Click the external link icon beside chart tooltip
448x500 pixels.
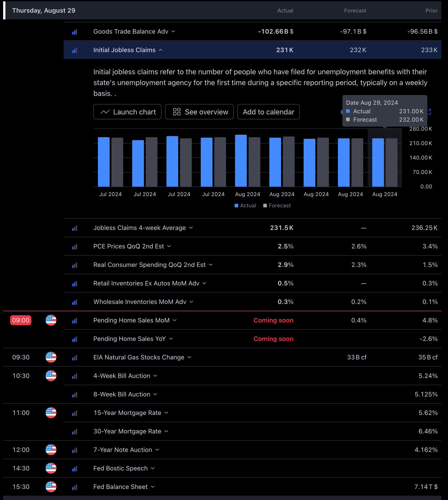(x=429, y=111)
